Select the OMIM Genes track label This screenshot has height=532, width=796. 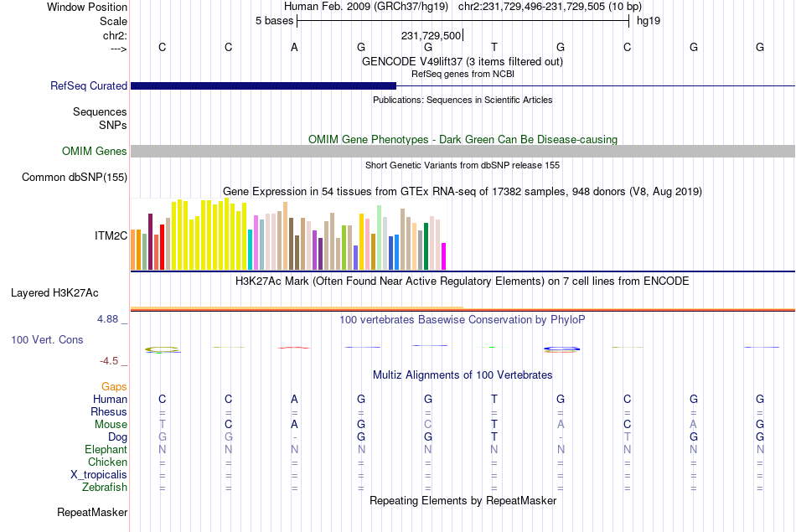click(x=94, y=152)
